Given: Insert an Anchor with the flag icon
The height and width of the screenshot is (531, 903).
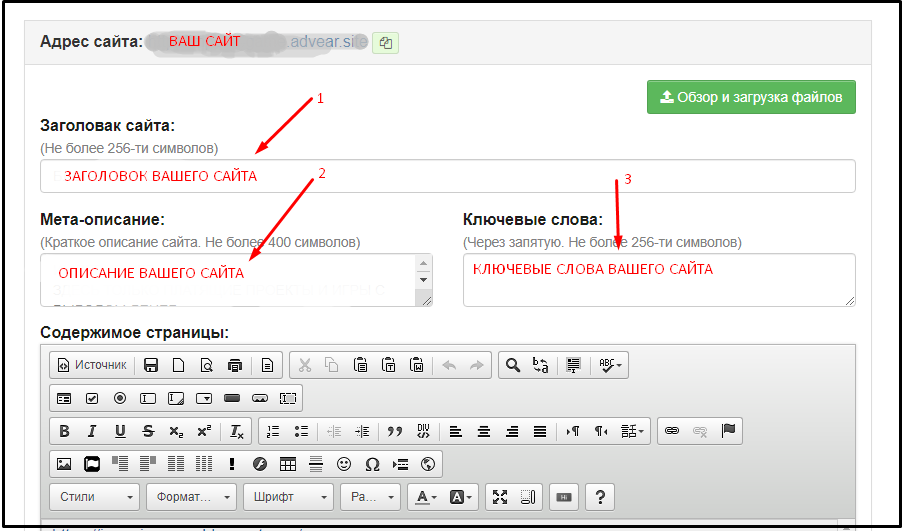Looking at the screenshot, I should (x=728, y=431).
